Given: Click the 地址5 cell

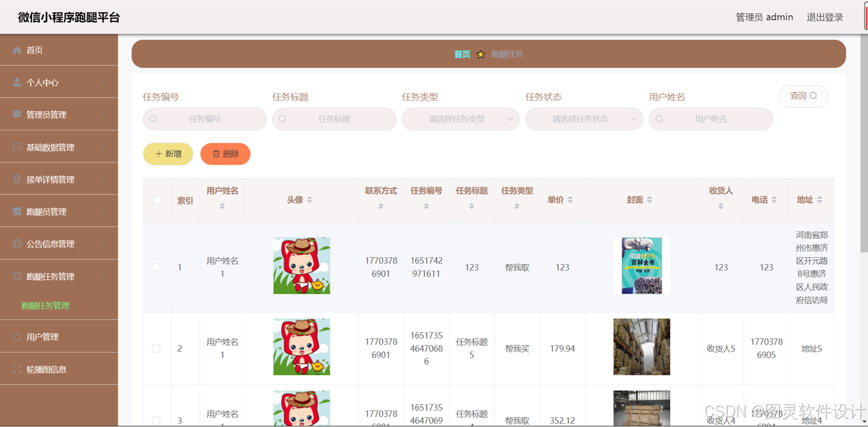Looking at the screenshot, I should (811, 348).
